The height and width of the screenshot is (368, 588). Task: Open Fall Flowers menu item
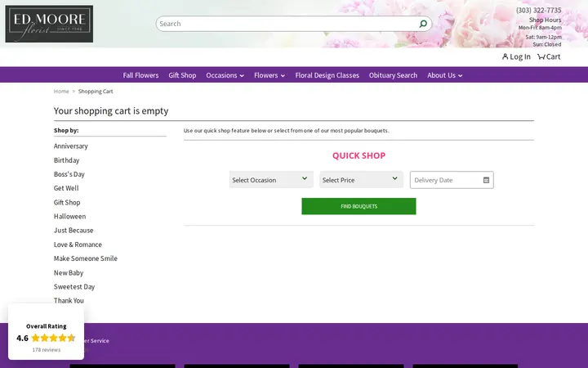(140, 75)
